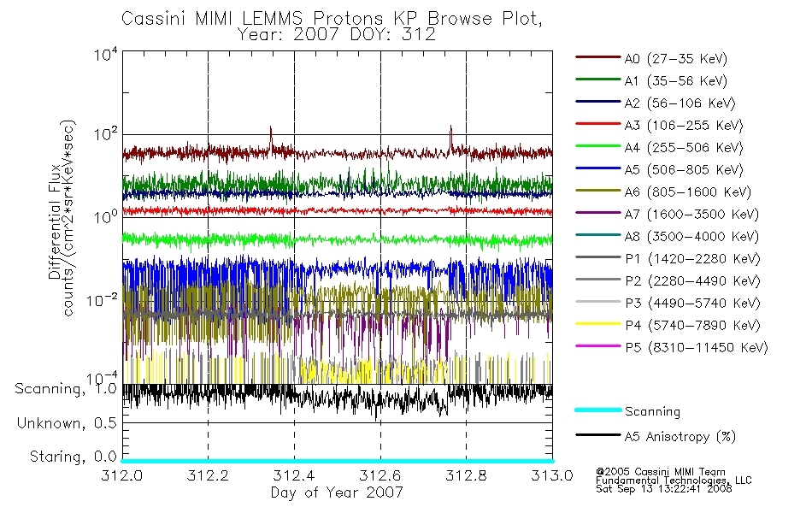Screen dimensions: 812x513
Task: Click the black A5 Anisotropy legend line
Action: click(597, 435)
